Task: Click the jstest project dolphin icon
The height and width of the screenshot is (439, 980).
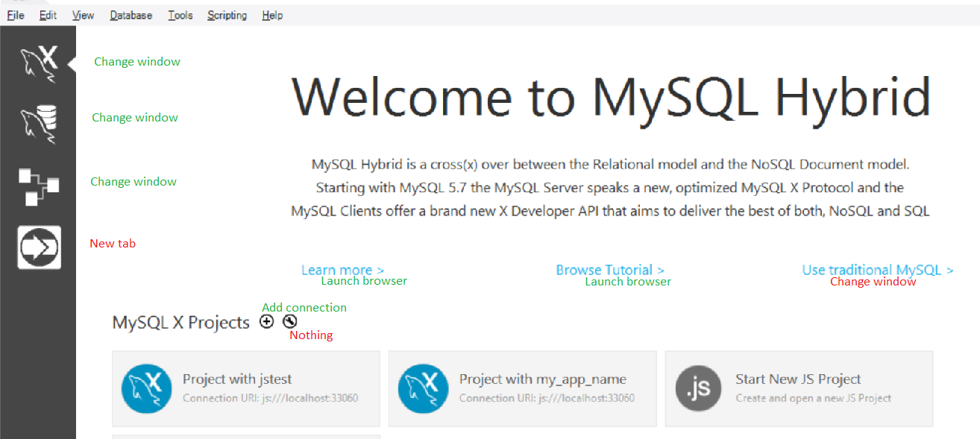Action: 147,389
